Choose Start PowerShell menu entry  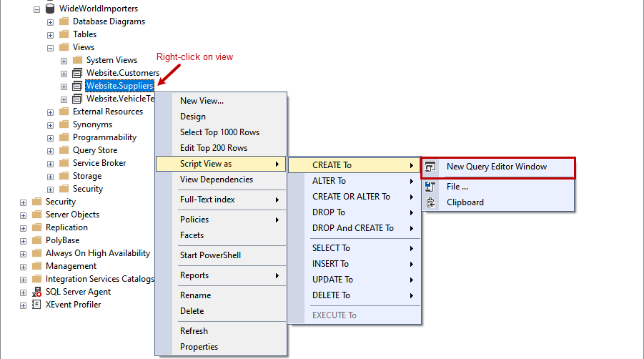coord(221,255)
